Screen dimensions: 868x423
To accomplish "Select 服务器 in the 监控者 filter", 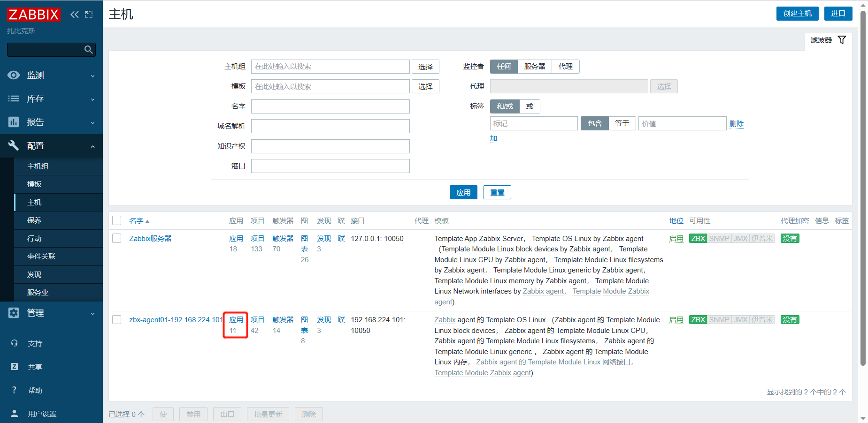I will tap(535, 67).
